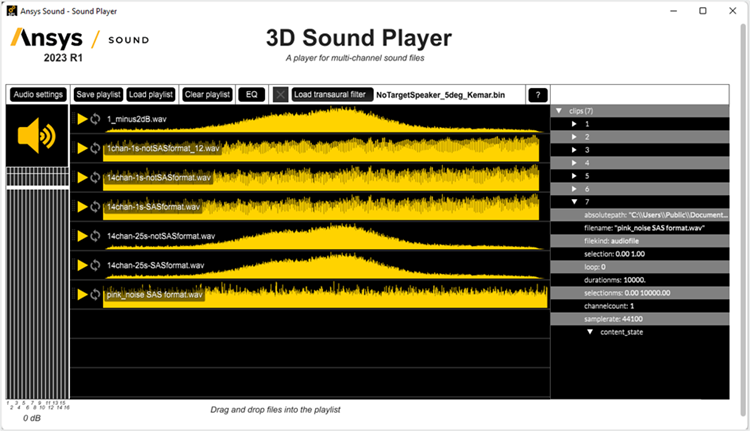Click Load playlist button
This screenshot has height=431, width=750.
pyautogui.click(x=151, y=95)
